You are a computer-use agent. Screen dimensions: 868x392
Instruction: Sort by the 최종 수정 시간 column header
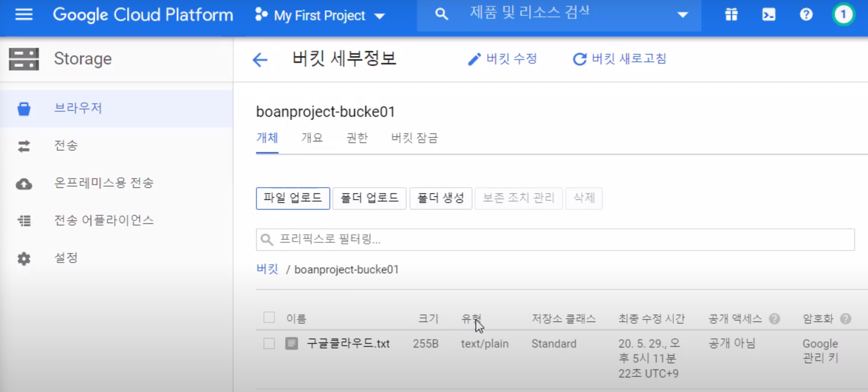(x=651, y=319)
